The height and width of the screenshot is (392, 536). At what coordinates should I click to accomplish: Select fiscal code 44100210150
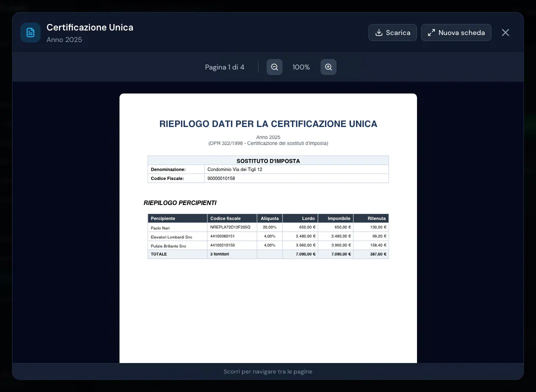[x=222, y=245]
